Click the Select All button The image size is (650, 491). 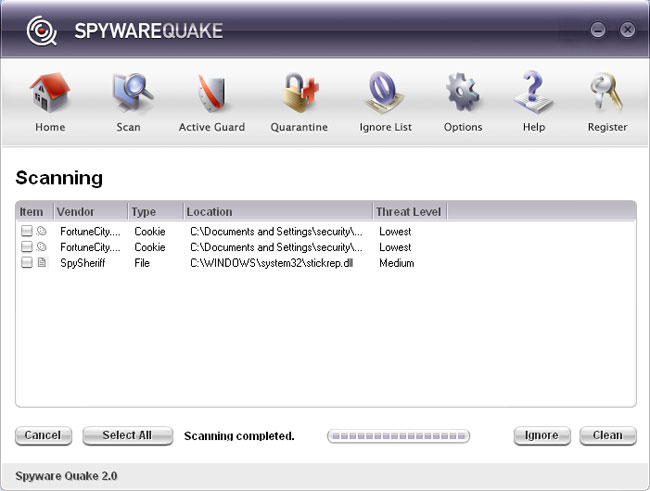(x=127, y=435)
